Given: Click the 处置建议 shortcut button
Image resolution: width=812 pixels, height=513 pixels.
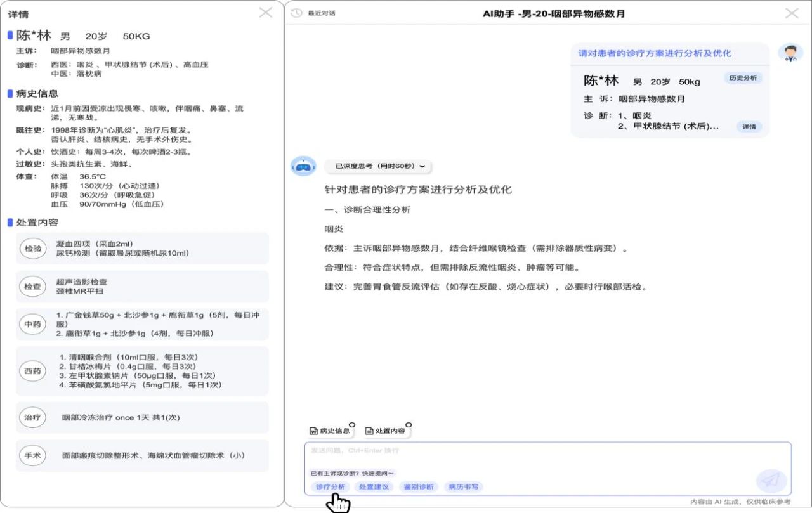Looking at the screenshot, I should [373, 486].
